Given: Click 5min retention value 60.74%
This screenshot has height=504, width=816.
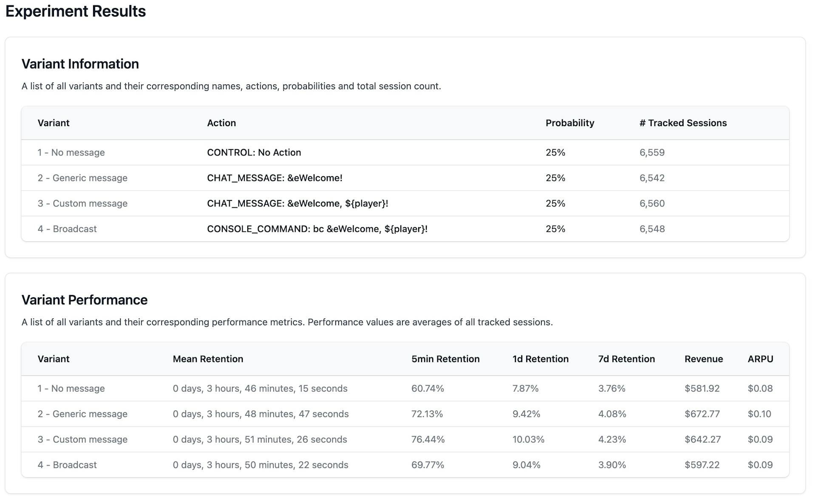Looking at the screenshot, I should coord(428,389).
